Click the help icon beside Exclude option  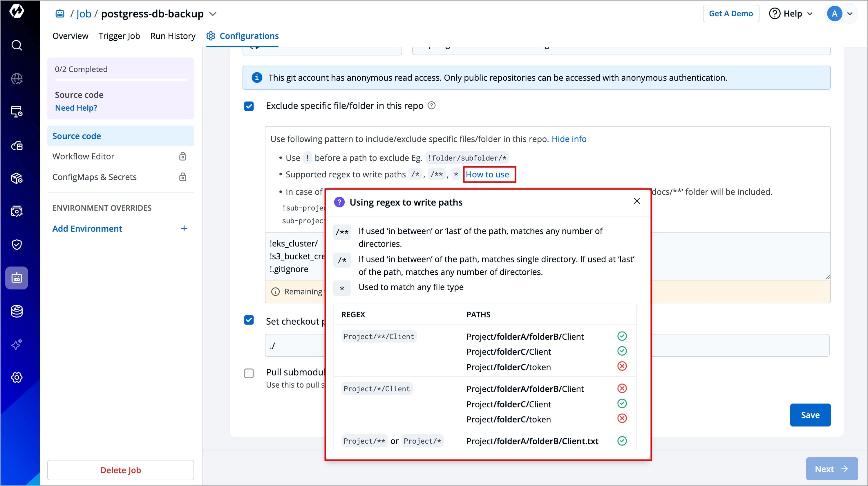point(431,106)
